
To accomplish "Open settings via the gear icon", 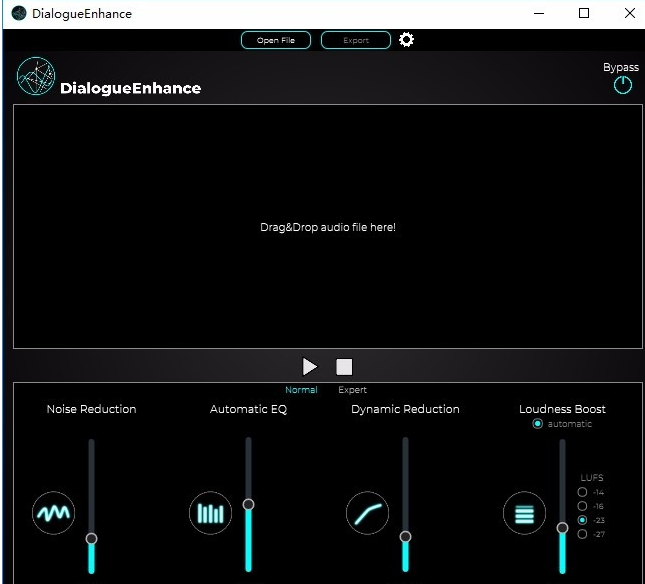I will [406, 40].
